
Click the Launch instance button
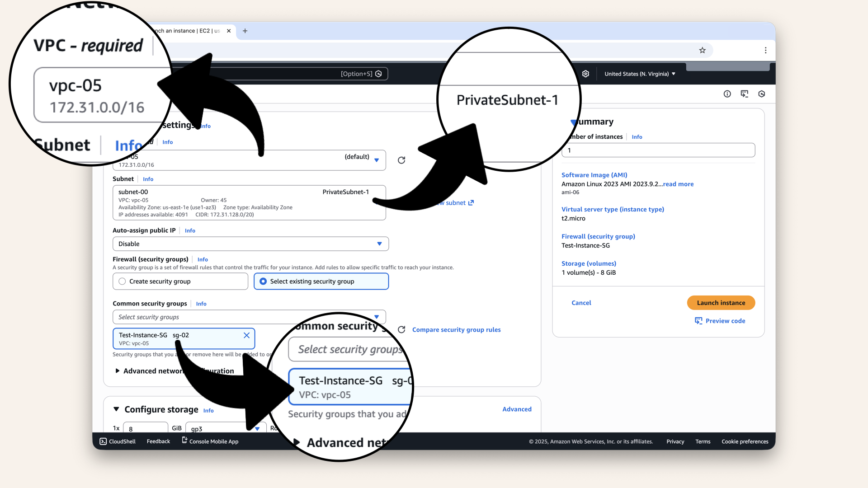pos(721,303)
